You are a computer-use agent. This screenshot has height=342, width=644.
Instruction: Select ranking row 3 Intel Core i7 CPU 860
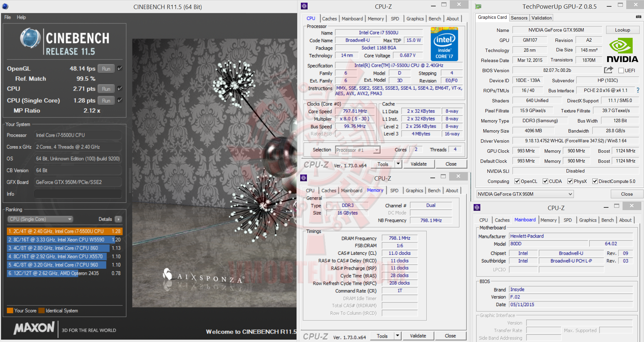click(x=64, y=248)
